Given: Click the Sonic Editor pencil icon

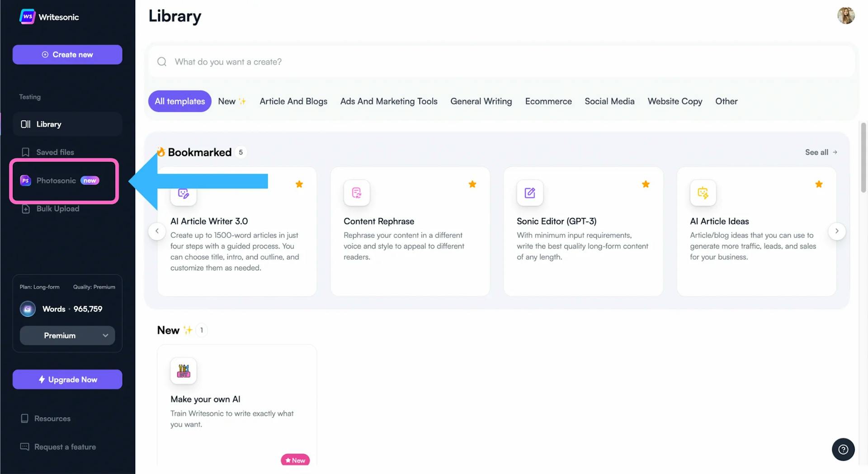Looking at the screenshot, I should click(x=530, y=193).
